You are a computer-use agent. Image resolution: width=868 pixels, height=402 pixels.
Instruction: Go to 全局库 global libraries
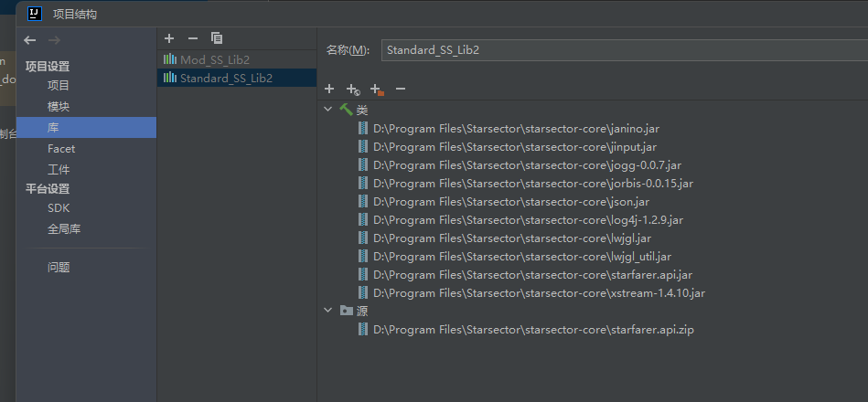(64, 229)
